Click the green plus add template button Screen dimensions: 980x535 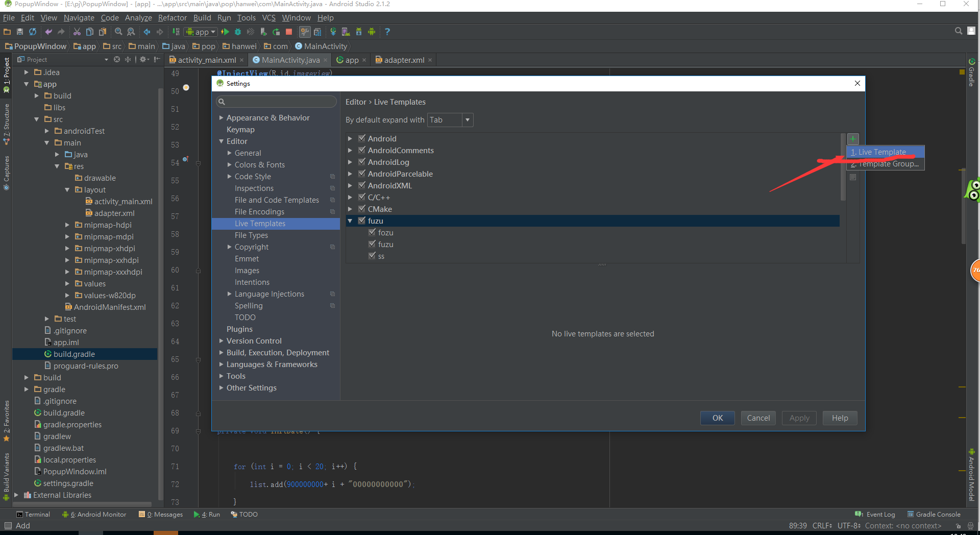pos(853,139)
